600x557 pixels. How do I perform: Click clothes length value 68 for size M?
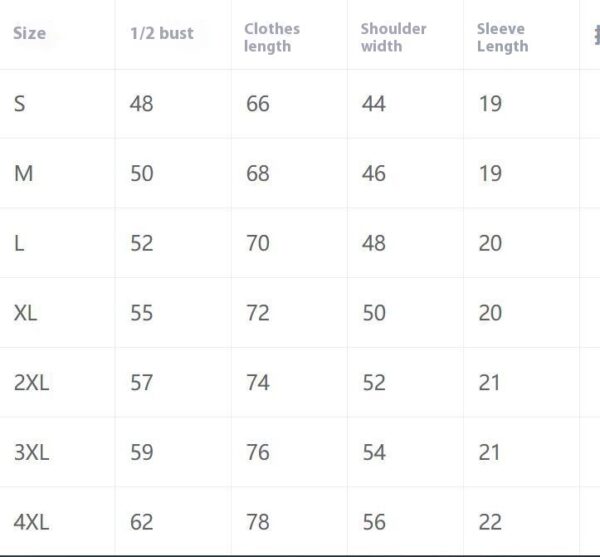coord(257,173)
